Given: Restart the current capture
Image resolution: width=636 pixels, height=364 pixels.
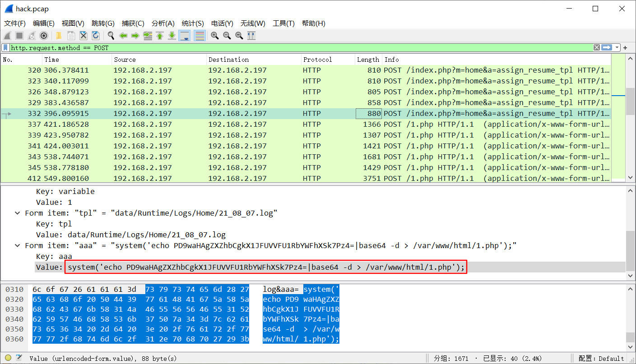Looking at the screenshot, I should click(x=32, y=36).
